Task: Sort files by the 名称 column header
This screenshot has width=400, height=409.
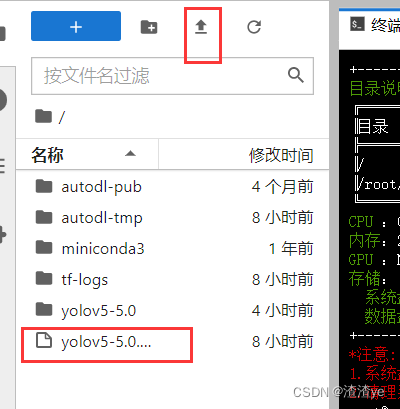Action: [x=87, y=155]
